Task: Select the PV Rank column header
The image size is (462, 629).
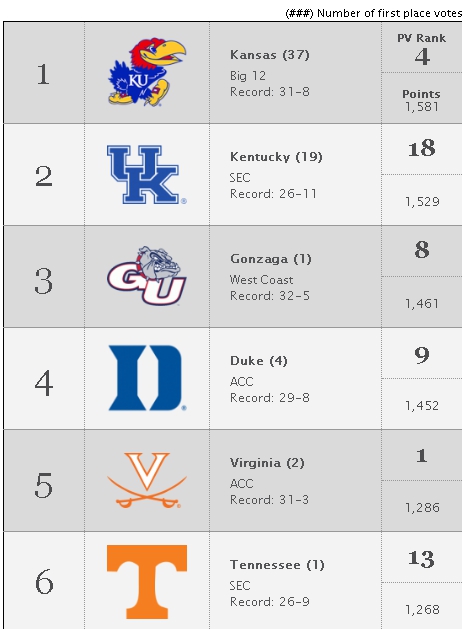Action: click(x=421, y=38)
